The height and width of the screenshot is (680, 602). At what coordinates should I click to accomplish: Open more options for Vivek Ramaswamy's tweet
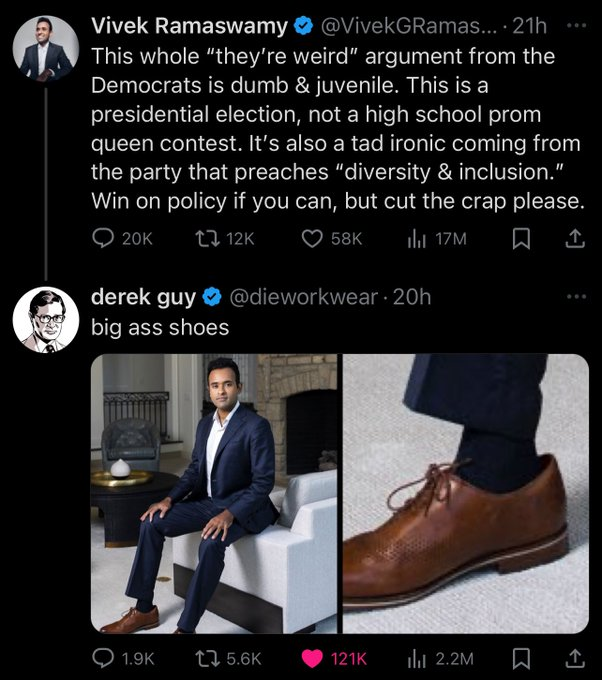click(574, 22)
